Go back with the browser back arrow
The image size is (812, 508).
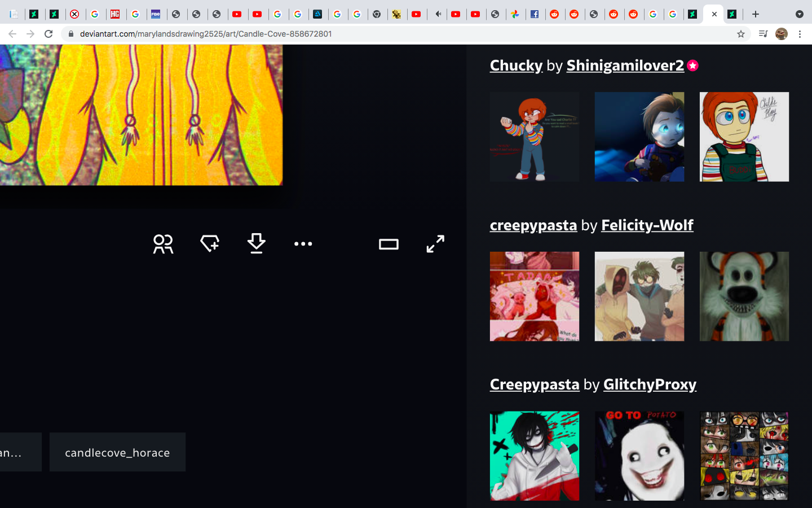[x=12, y=34]
